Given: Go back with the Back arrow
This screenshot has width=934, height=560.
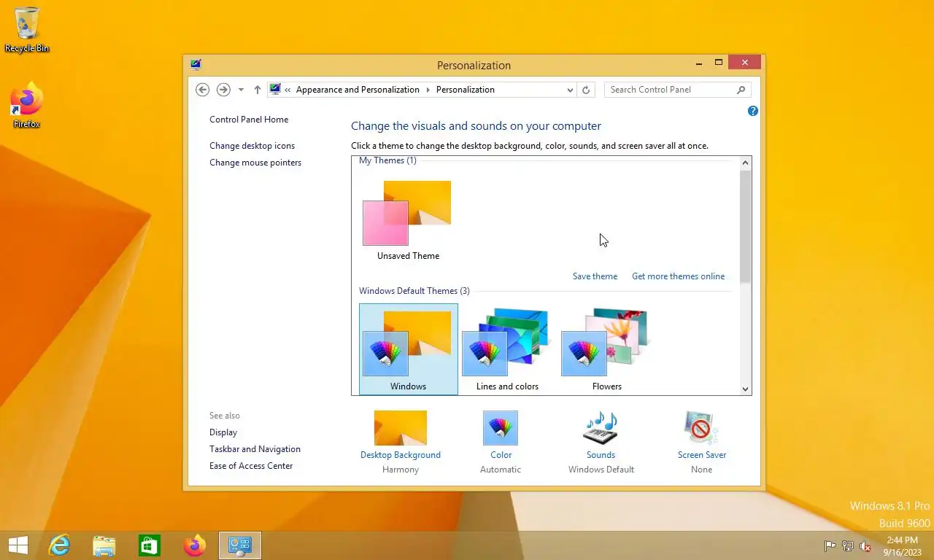Looking at the screenshot, I should click(x=203, y=90).
